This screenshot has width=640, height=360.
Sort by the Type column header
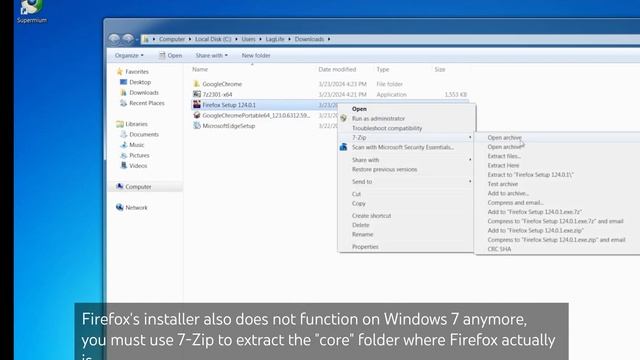[383, 69]
